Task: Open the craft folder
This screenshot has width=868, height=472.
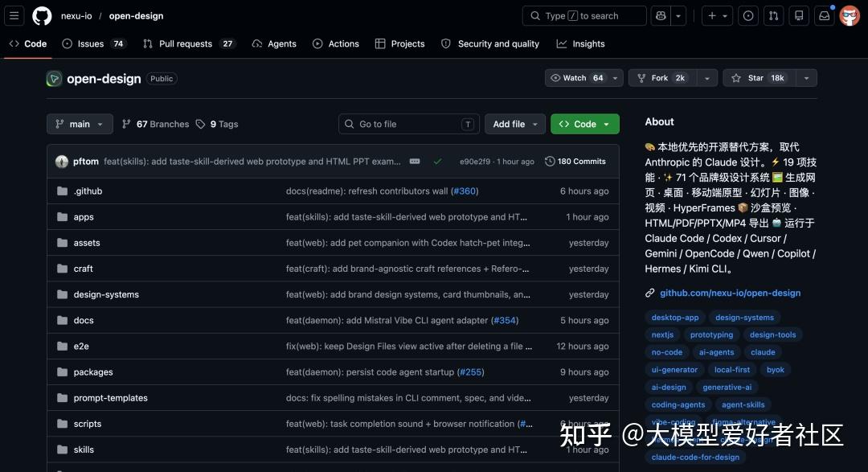Action: point(83,269)
